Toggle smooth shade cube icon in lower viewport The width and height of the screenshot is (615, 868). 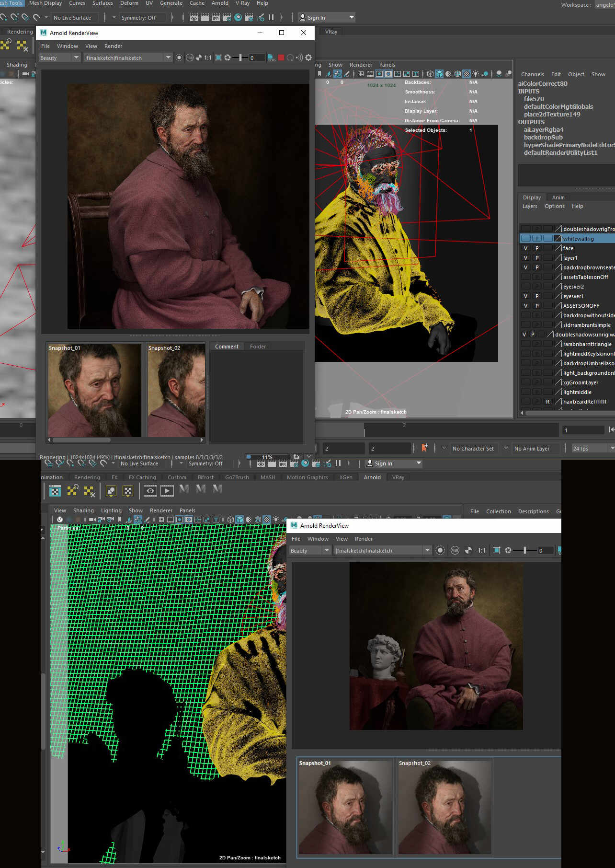pos(239,520)
